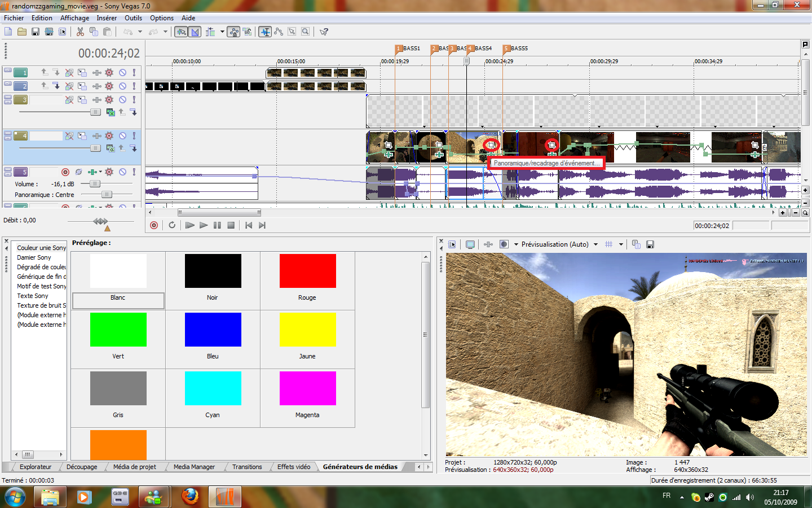Viewport: 812px width, 508px height.
Task: Open track FX on track 4
Action: pyautogui.click(x=96, y=135)
